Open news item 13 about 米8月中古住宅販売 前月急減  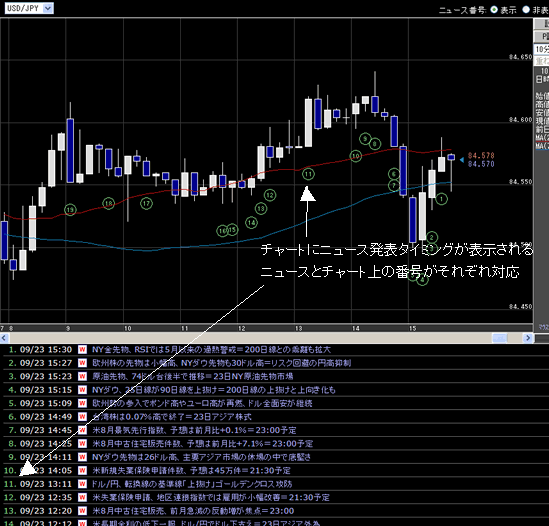(x=193, y=511)
